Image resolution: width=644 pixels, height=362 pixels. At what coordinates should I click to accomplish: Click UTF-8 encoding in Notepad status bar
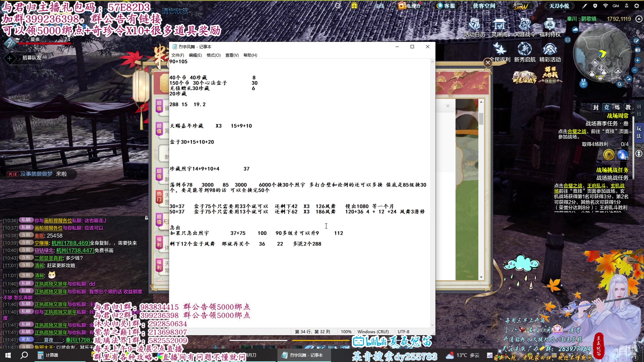click(404, 331)
